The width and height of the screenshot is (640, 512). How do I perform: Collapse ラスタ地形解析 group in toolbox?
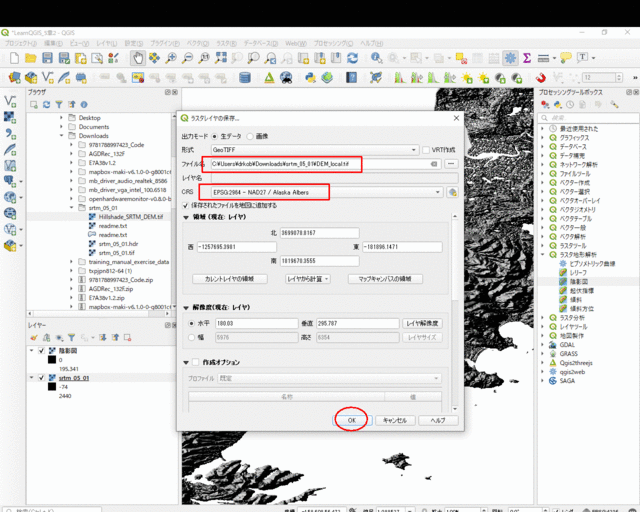click(x=543, y=255)
